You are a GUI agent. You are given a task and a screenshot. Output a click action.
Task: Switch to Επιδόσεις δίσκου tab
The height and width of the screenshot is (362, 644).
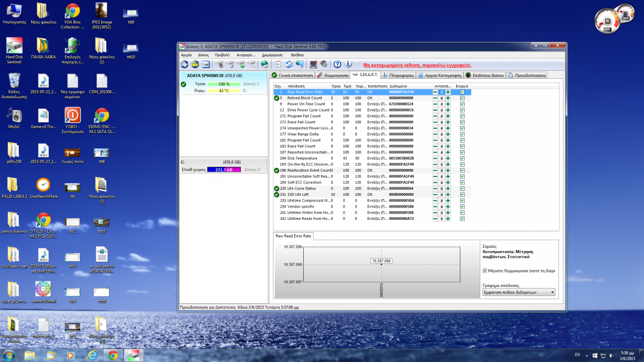click(x=485, y=75)
